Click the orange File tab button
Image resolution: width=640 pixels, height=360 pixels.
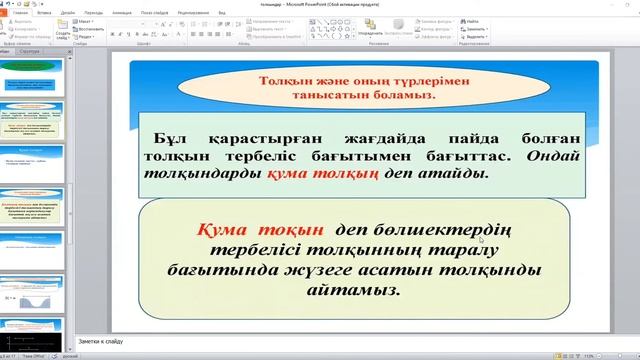pyautogui.click(x=3, y=13)
